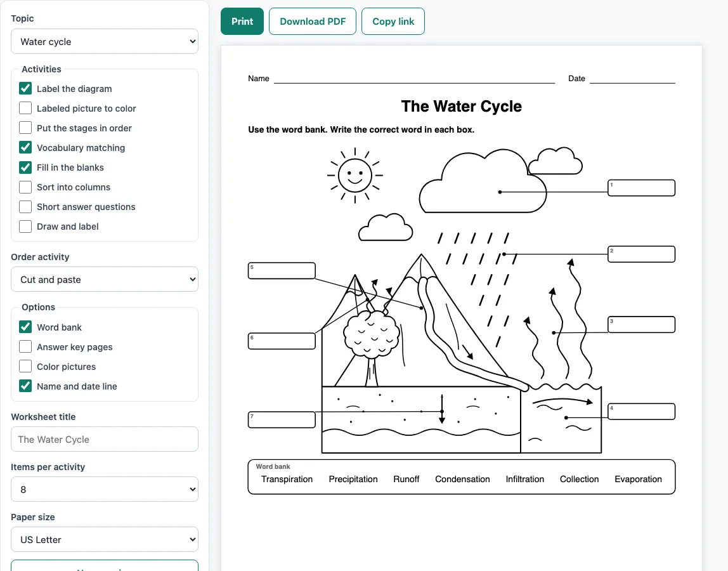Click answer box number 2
728x571 pixels.
[641, 254]
